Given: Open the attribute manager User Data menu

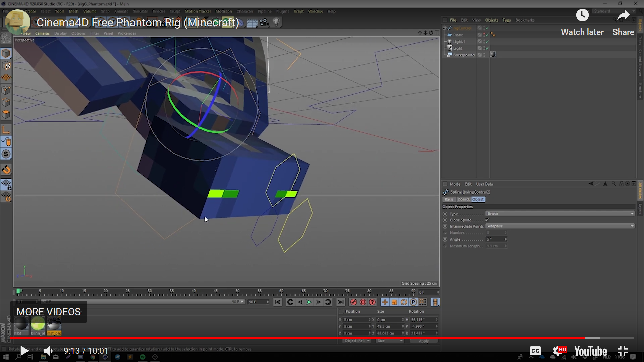Looking at the screenshot, I should point(484,184).
